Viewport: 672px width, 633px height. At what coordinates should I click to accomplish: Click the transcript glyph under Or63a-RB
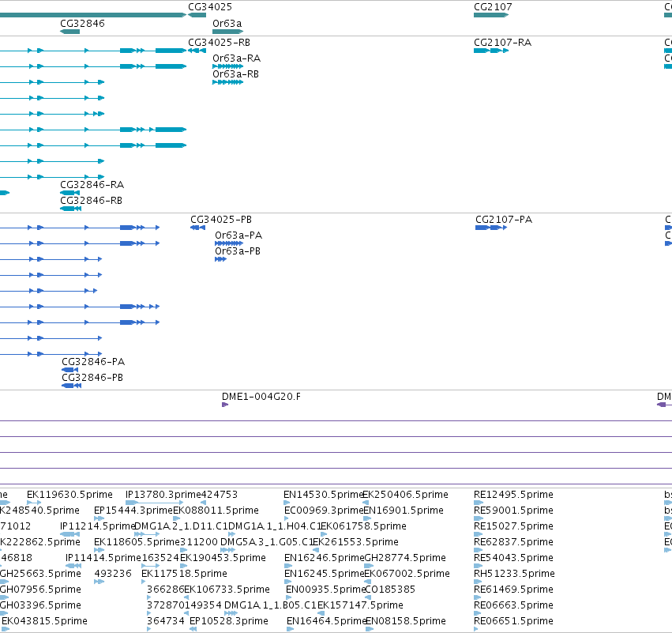[227, 82]
